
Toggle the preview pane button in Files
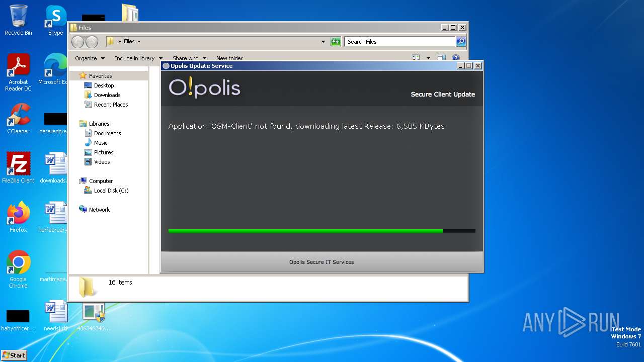442,58
